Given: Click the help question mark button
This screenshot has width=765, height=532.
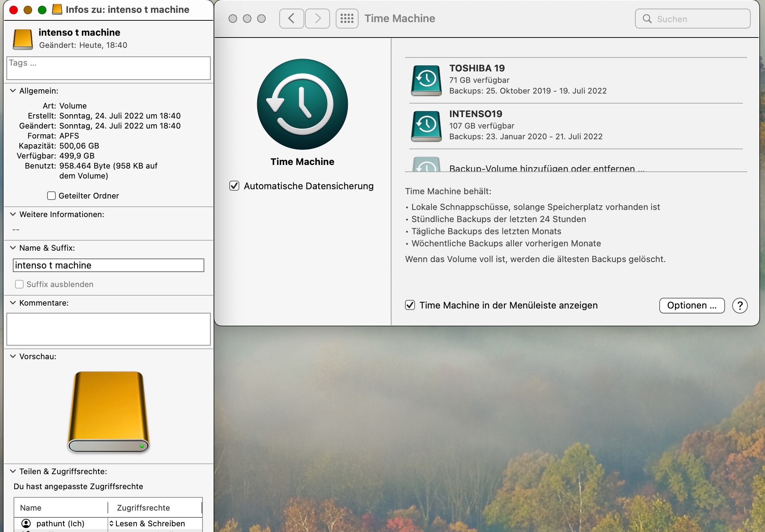Looking at the screenshot, I should point(740,306).
